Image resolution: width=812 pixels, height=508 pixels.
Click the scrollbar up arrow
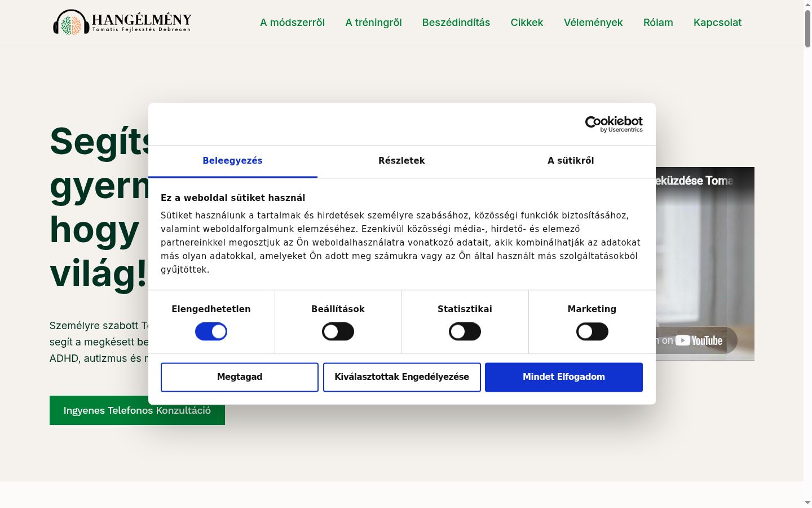807,4
